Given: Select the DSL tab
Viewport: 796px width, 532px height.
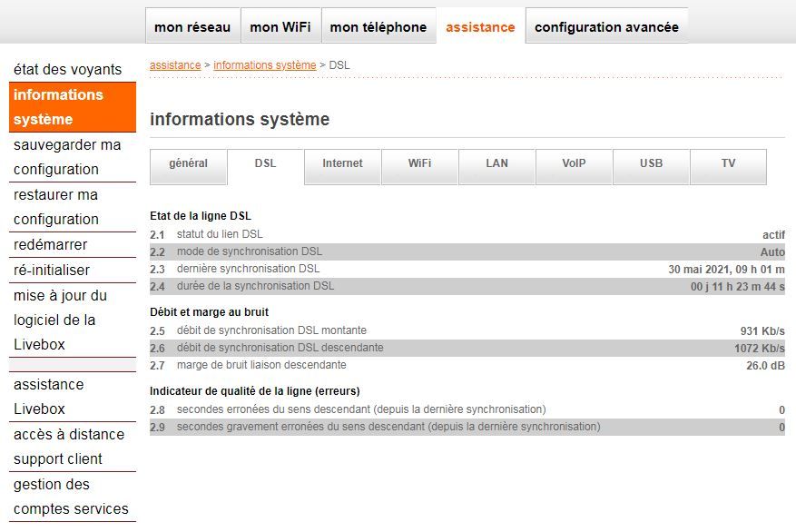Looking at the screenshot, I should pos(265,166).
